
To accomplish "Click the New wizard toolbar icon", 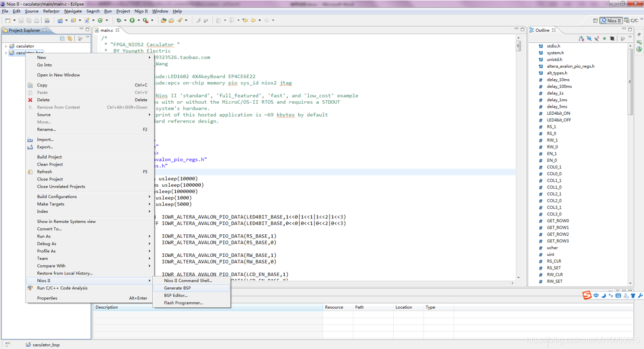I will 8,20.
